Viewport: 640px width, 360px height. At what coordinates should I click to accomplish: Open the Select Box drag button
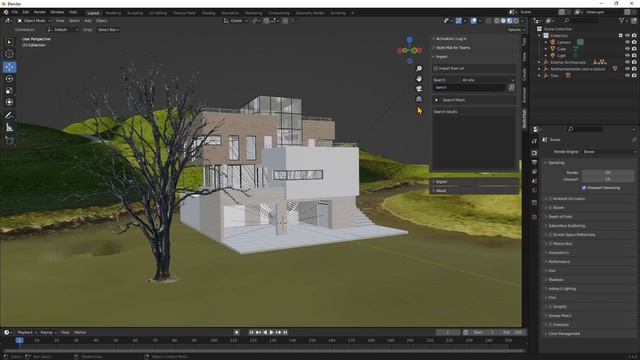tap(108, 30)
